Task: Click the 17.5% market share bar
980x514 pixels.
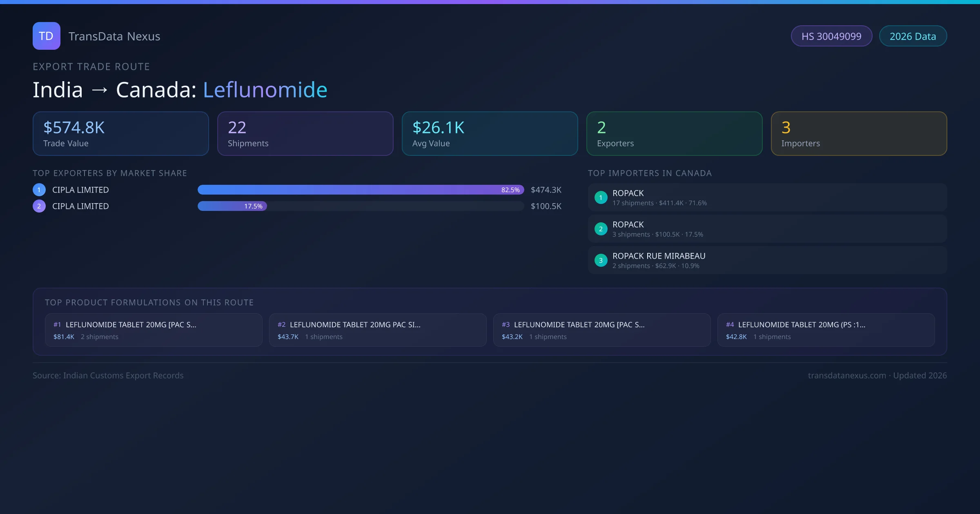Action: [232, 206]
